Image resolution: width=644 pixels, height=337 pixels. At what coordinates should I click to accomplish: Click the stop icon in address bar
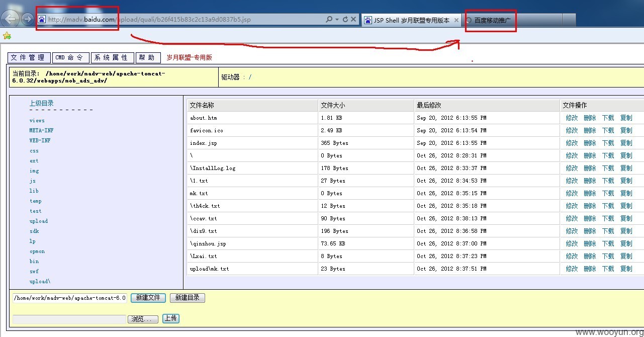[x=353, y=20]
